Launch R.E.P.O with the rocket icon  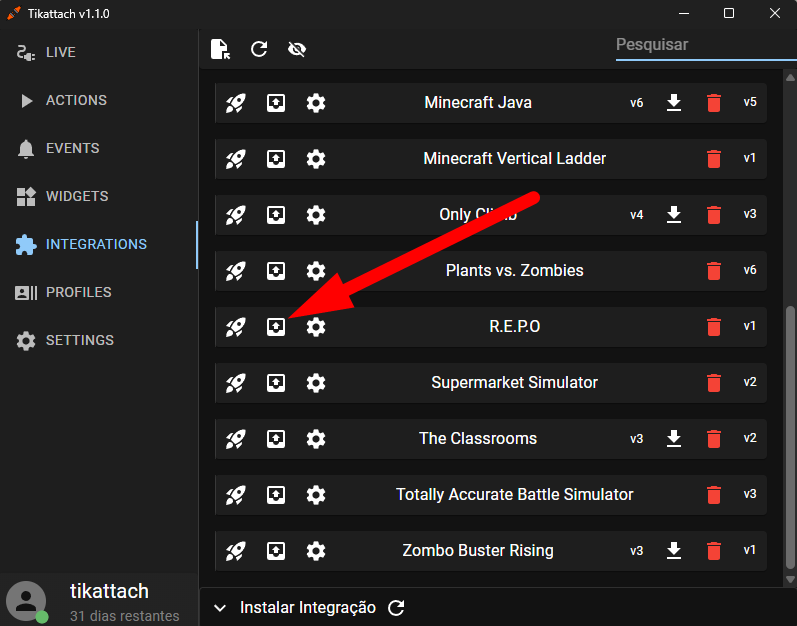coord(235,327)
